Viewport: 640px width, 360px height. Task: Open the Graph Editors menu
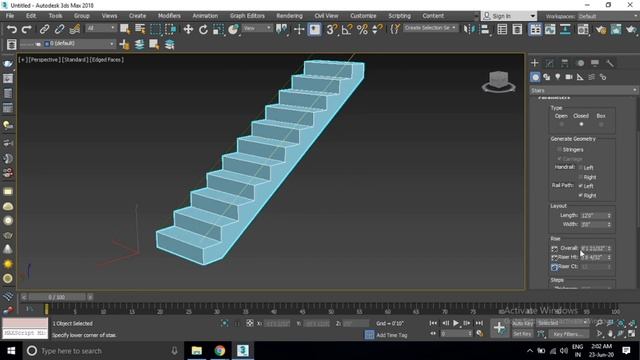[247, 16]
